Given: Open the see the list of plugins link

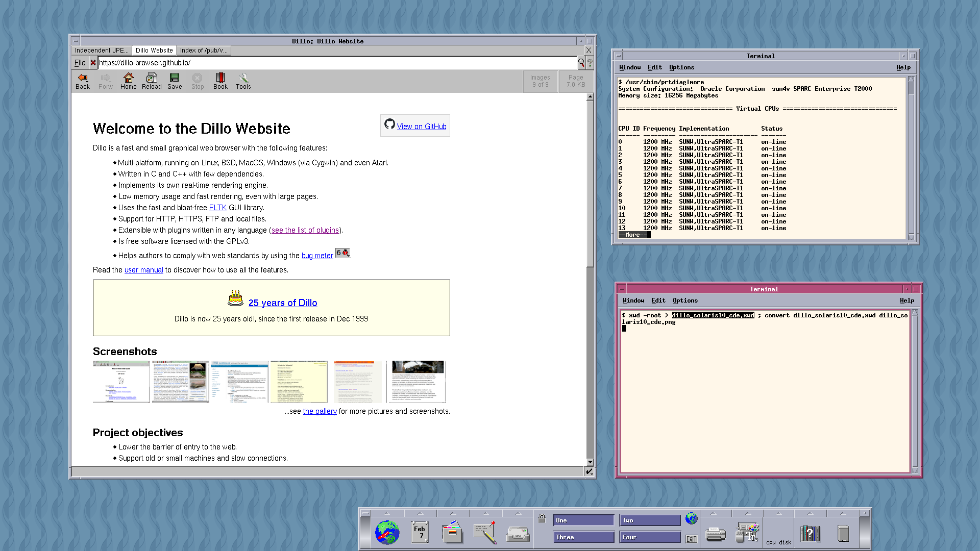Looking at the screenshot, I should (x=305, y=230).
